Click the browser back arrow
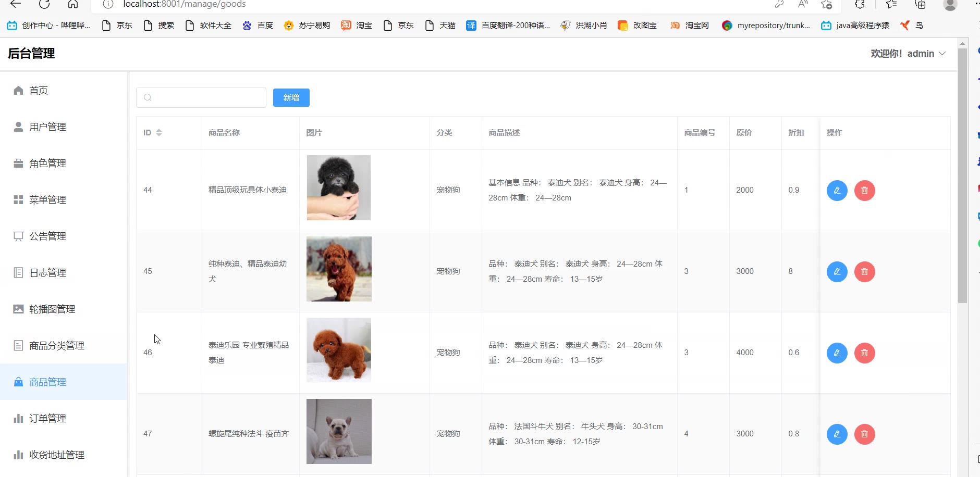 [16, 4]
